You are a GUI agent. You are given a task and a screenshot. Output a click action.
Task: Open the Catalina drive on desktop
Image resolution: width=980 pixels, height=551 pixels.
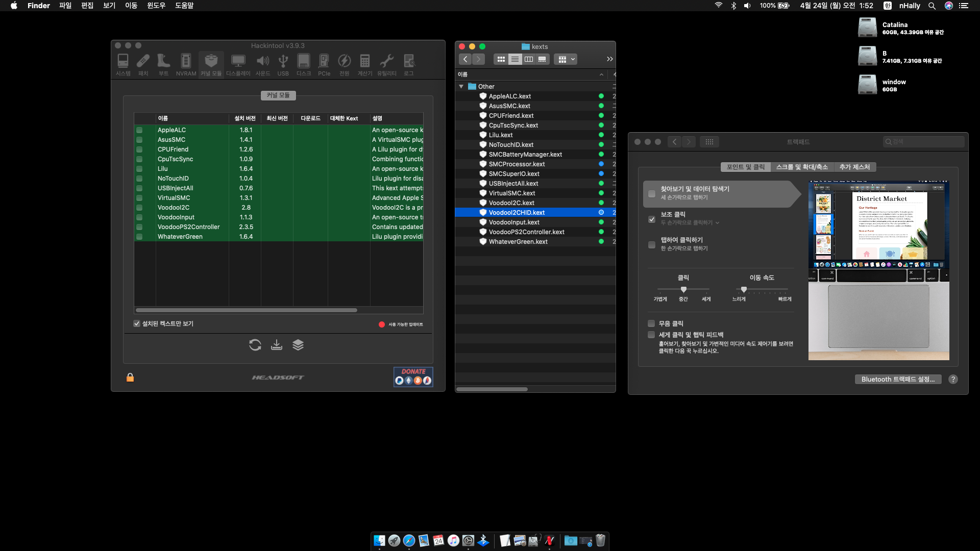867,28
